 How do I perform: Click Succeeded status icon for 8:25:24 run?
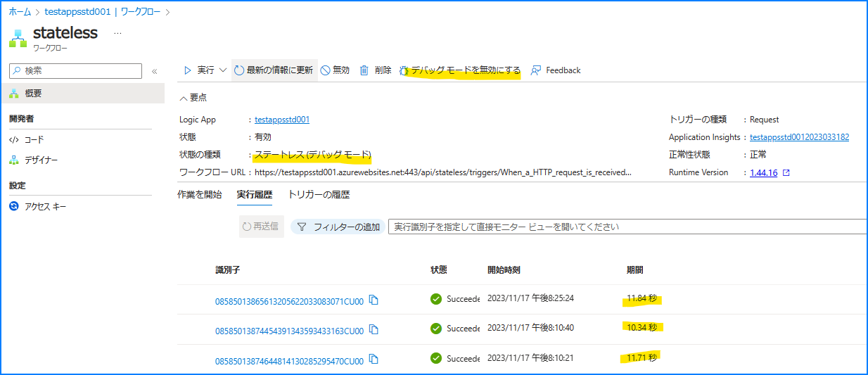pos(436,299)
